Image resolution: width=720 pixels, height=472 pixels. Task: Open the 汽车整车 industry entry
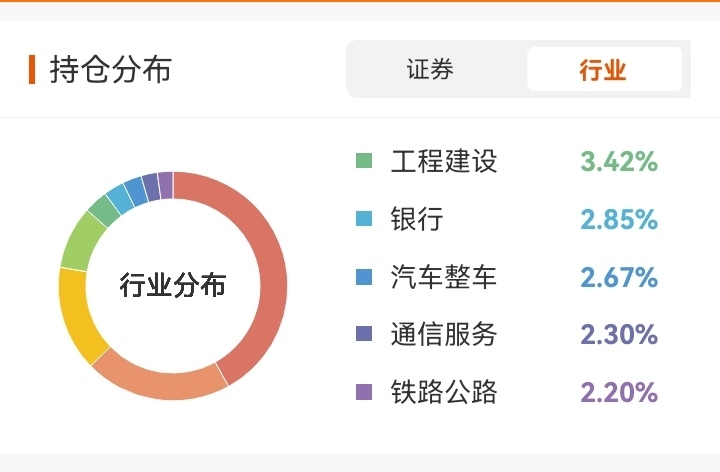(444, 276)
